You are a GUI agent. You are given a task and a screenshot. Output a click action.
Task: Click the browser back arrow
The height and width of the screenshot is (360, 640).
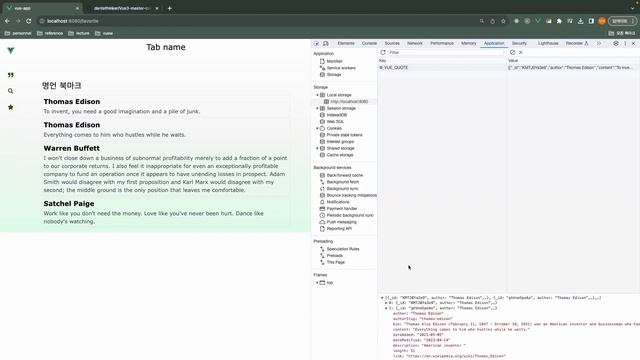[x=7, y=21]
